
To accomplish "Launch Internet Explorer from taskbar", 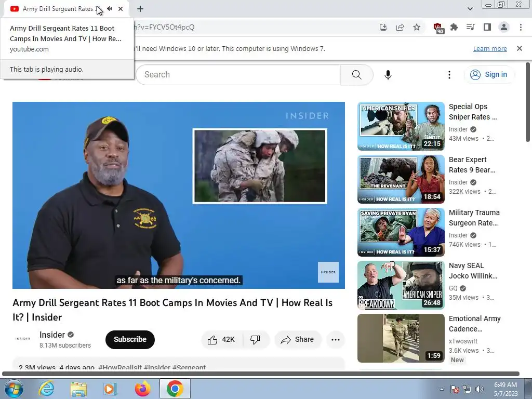I will point(46,389).
